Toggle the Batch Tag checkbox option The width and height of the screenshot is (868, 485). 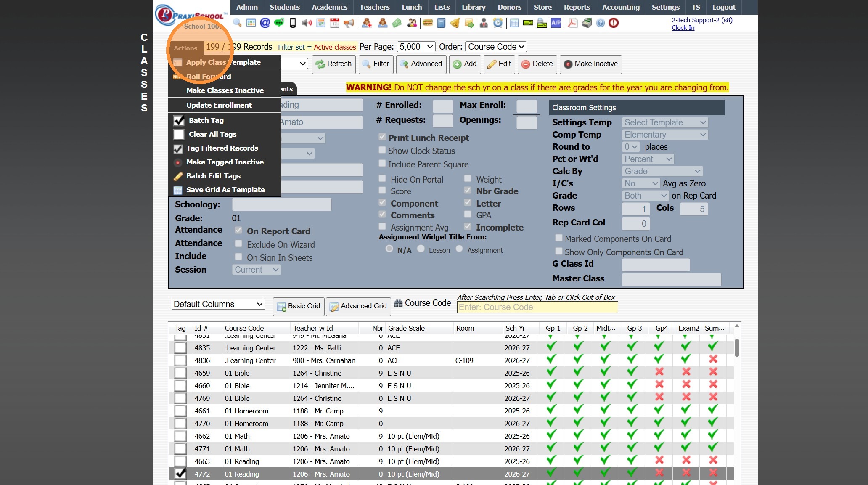click(179, 120)
